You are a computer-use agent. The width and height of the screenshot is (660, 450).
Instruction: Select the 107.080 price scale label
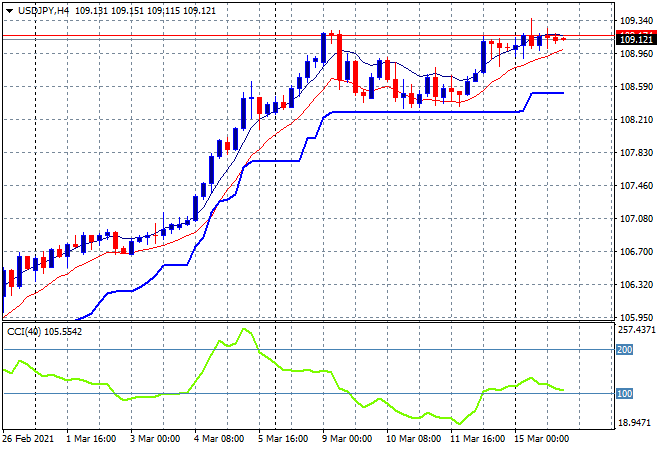point(637,218)
